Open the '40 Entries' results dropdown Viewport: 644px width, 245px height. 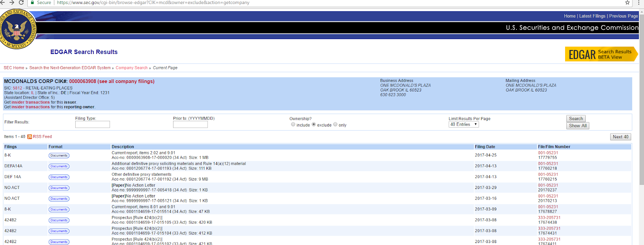(x=464, y=125)
